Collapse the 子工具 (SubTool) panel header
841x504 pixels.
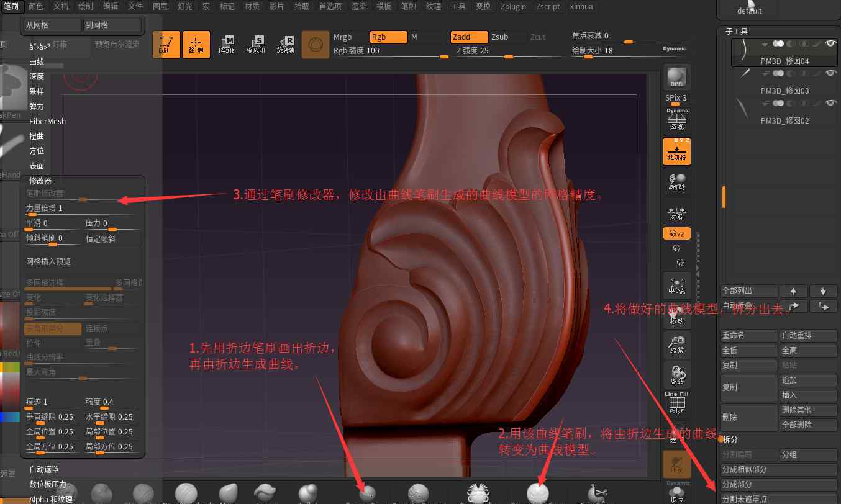coord(737,31)
